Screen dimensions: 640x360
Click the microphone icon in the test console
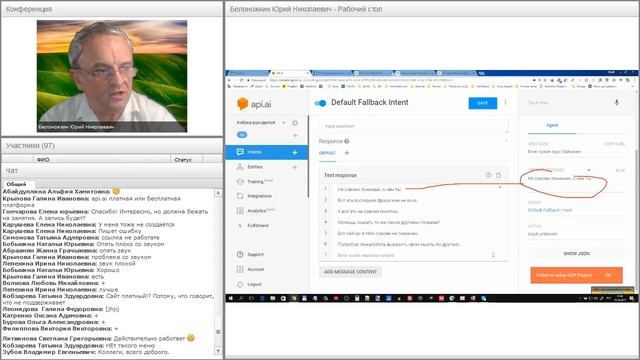[616, 102]
